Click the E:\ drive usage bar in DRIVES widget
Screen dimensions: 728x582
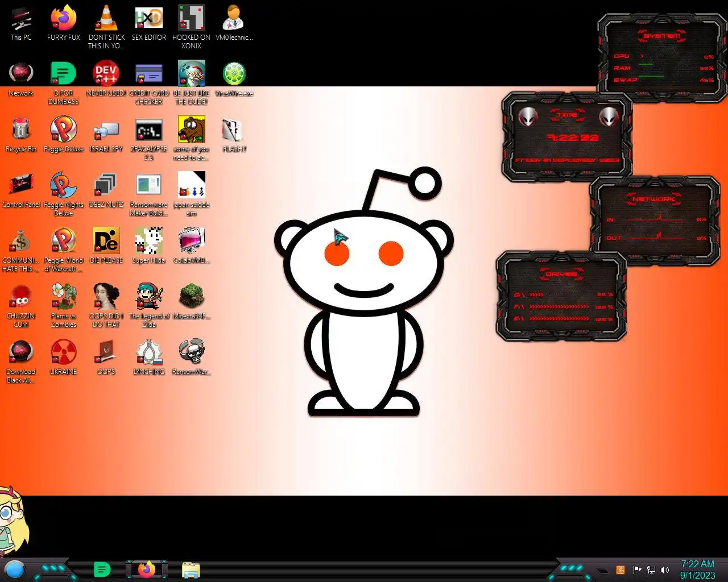pyautogui.click(x=563, y=319)
